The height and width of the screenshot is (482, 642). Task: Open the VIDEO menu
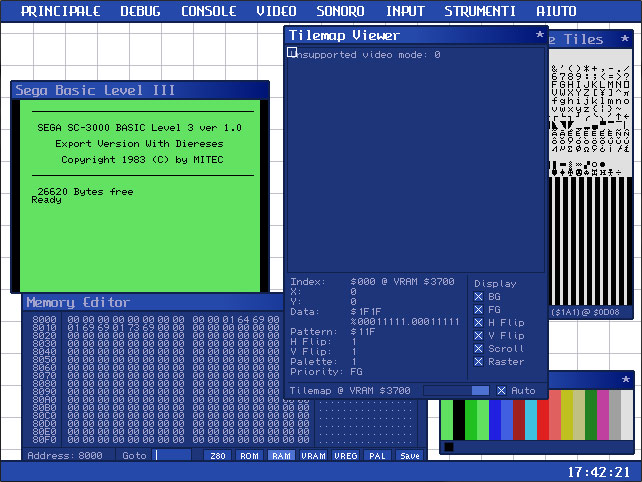pyautogui.click(x=276, y=11)
